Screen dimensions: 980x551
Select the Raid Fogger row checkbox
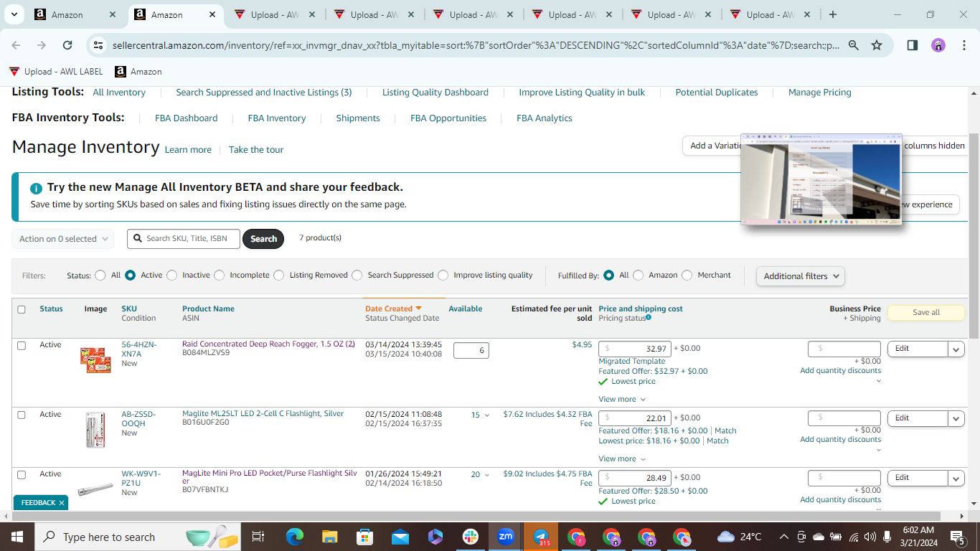22,345
